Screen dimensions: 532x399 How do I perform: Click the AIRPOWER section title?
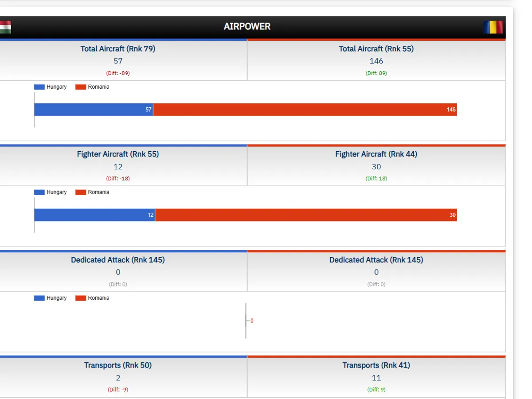click(247, 27)
